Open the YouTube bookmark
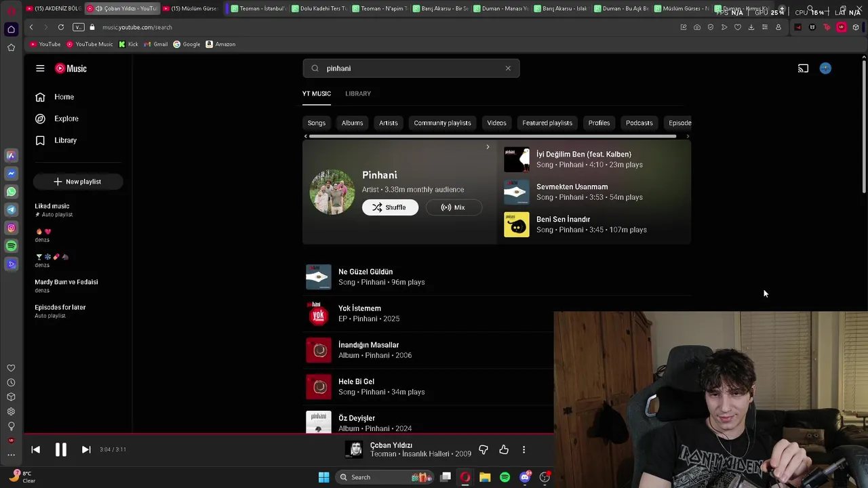The height and width of the screenshot is (488, 868). point(45,44)
